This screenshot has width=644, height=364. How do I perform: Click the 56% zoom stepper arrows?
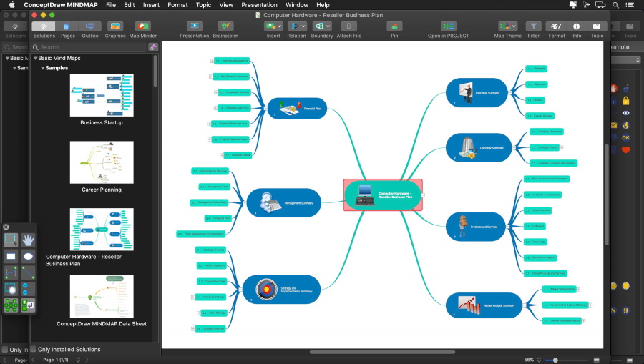tap(540, 360)
